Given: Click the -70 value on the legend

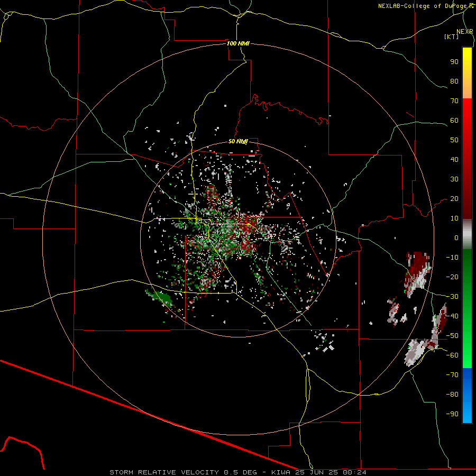Looking at the screenshot, I should pos(452,375).
